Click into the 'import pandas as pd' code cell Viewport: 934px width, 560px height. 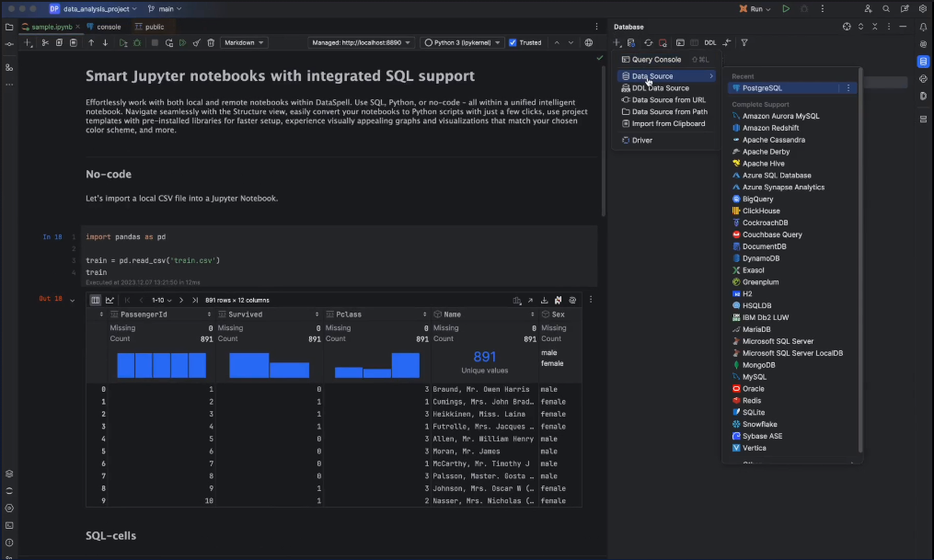click(340, 255)
